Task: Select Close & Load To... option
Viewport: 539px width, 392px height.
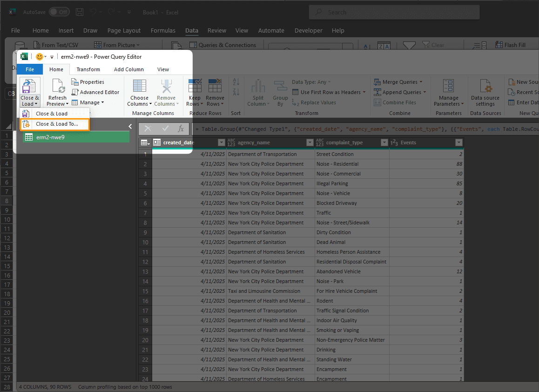Action: (x=54, y=124)
